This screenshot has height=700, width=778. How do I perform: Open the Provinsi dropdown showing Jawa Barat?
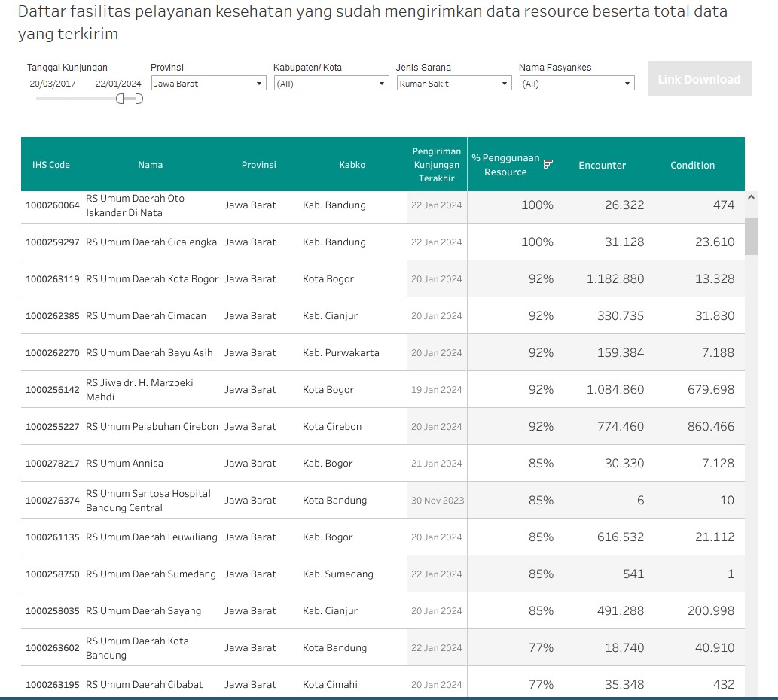(x=209, y=84)
